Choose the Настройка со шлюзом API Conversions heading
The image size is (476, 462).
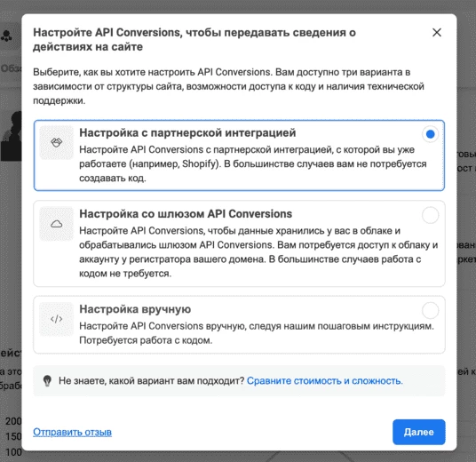pyautogui.click(x=186, y=214)
